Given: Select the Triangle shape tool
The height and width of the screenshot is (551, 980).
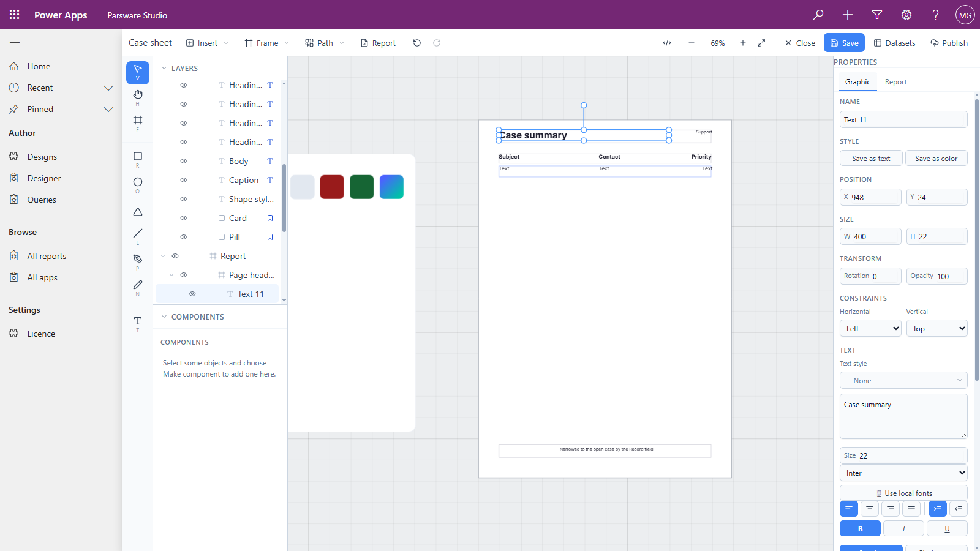Looking at the screenshot, I should 138,212.
